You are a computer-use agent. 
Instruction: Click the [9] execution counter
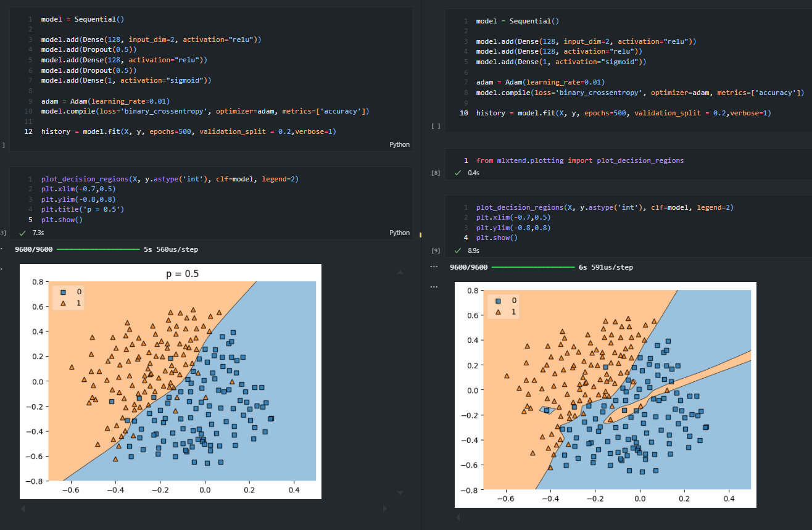pyautogui.click(x=436, y=251)
